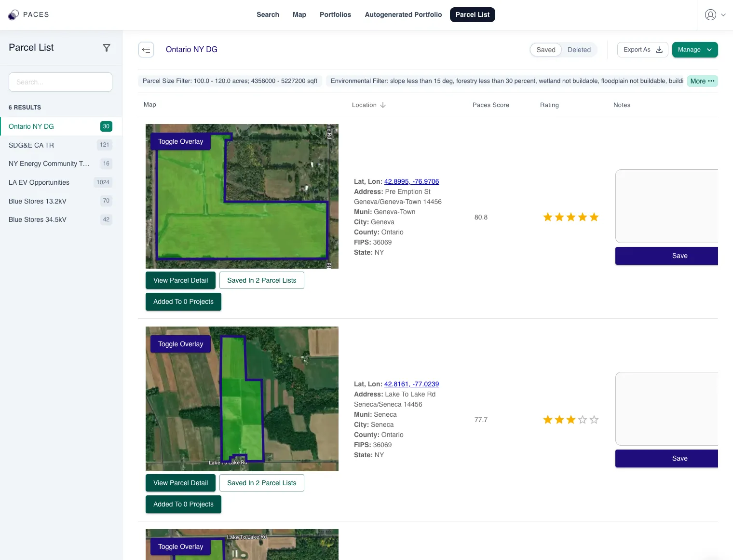Select the Saved parcels toggle
Screen dimensions: 733x560
click(546, 50)
